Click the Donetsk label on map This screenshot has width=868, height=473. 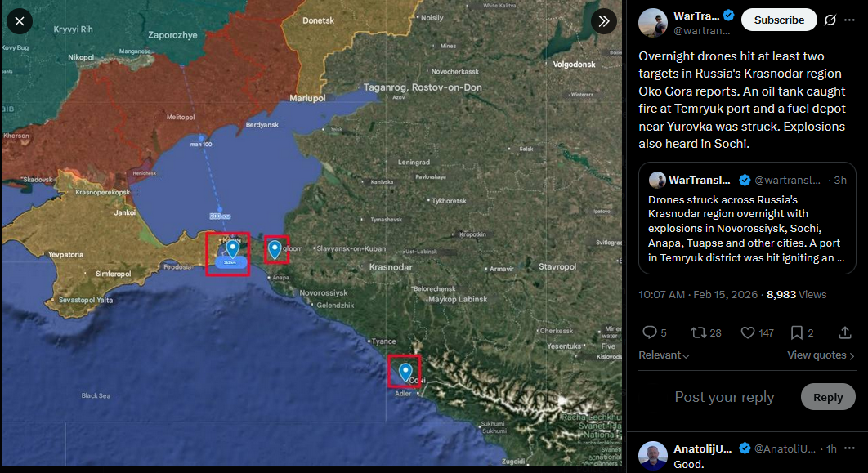(318, 20)
